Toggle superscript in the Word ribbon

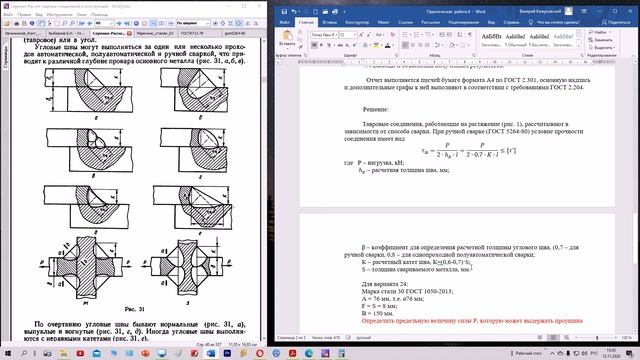tap(354, 45)
